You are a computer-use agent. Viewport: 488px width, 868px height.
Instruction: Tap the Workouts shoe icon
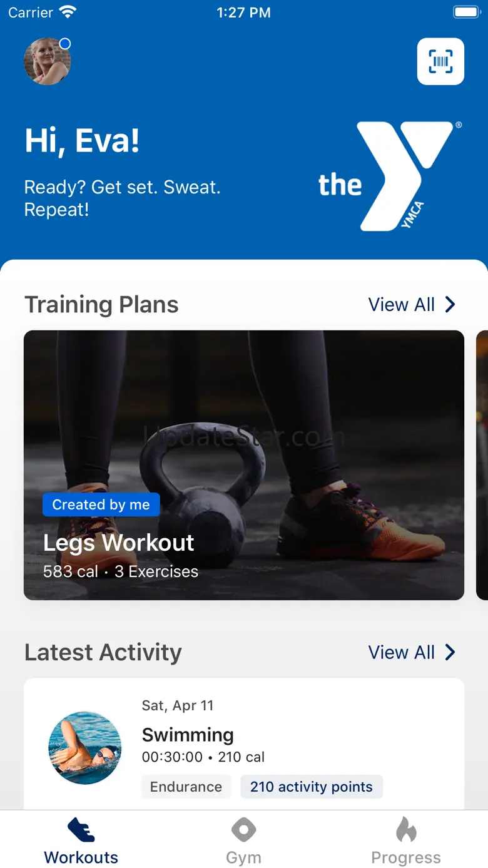[81, 830]
